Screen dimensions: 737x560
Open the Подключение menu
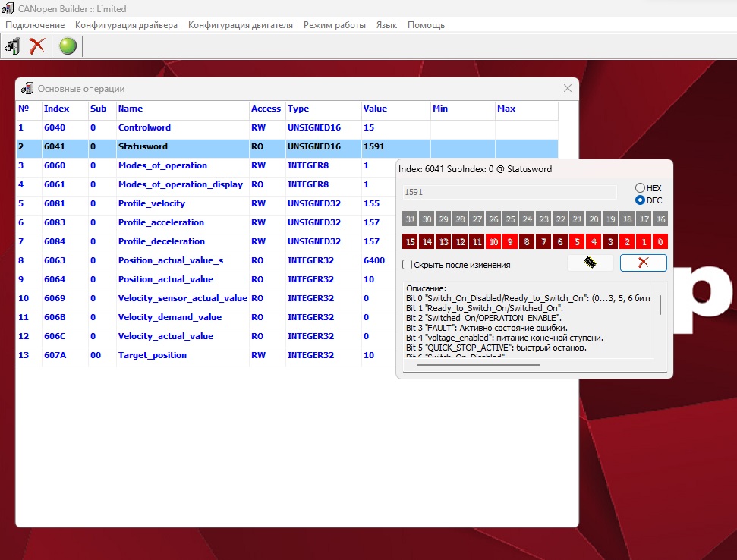click(x=35, y=25)
